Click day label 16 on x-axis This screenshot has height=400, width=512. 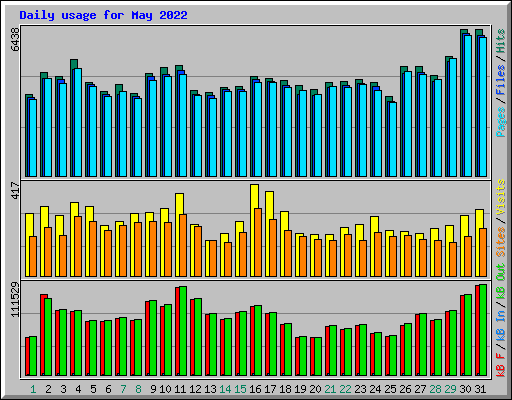tap(255, 389)
